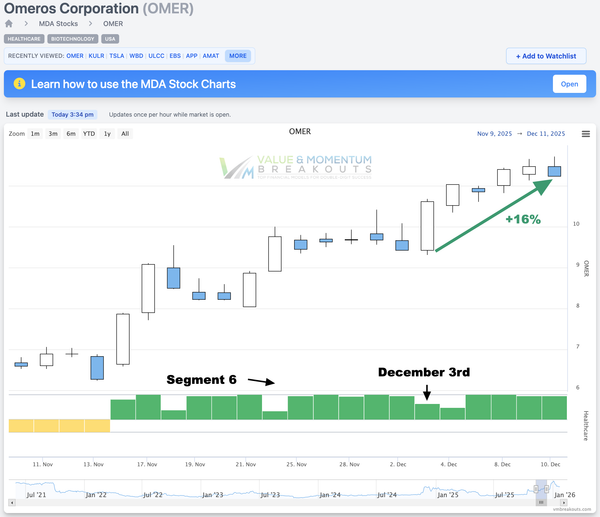Click Add to Watchlist button
Viewport: 600px width, 517px height.
click(x=546, y=56)
